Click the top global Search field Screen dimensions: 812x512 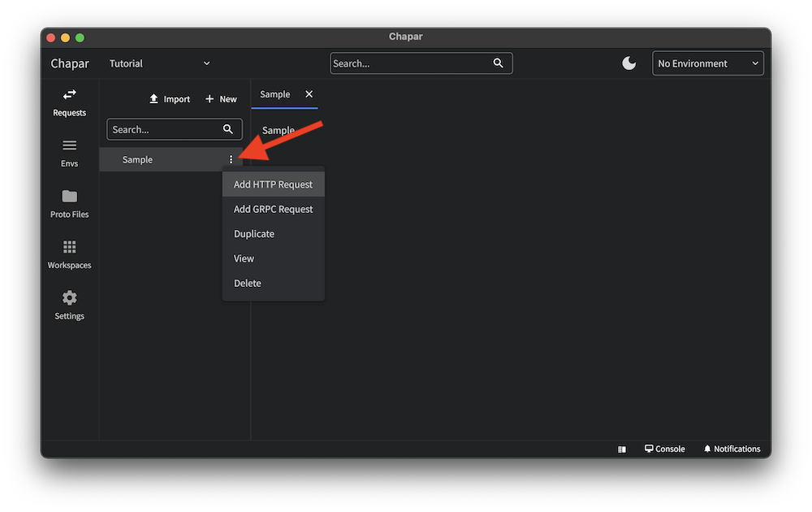click(x=410, y=63)
